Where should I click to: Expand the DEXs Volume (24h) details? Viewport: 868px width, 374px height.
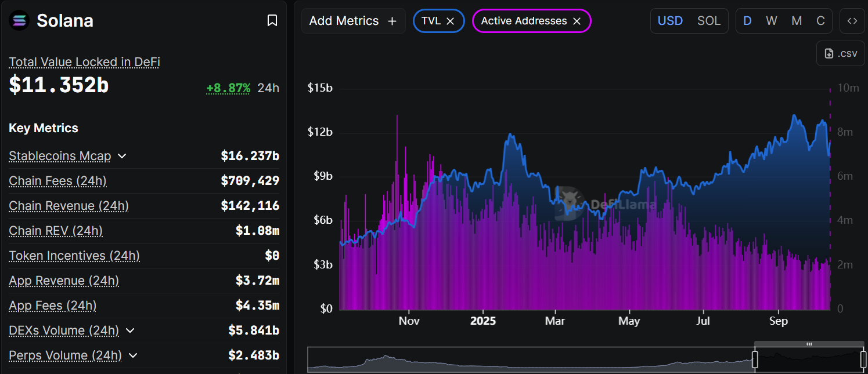click(130, 331)
